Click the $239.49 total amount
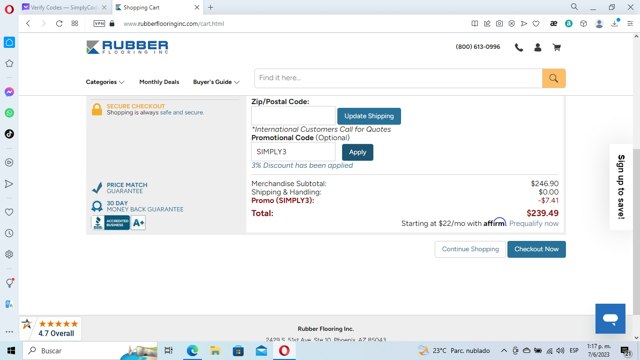 click(x=542, y=213)
